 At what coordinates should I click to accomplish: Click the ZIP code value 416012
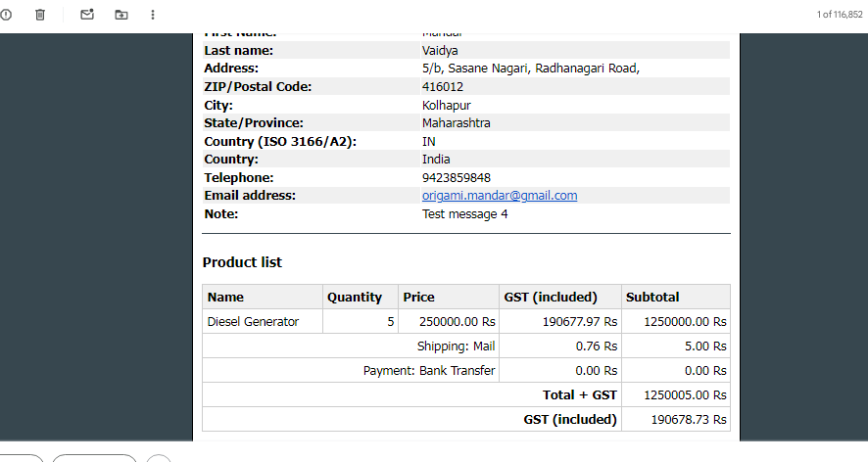443,86
